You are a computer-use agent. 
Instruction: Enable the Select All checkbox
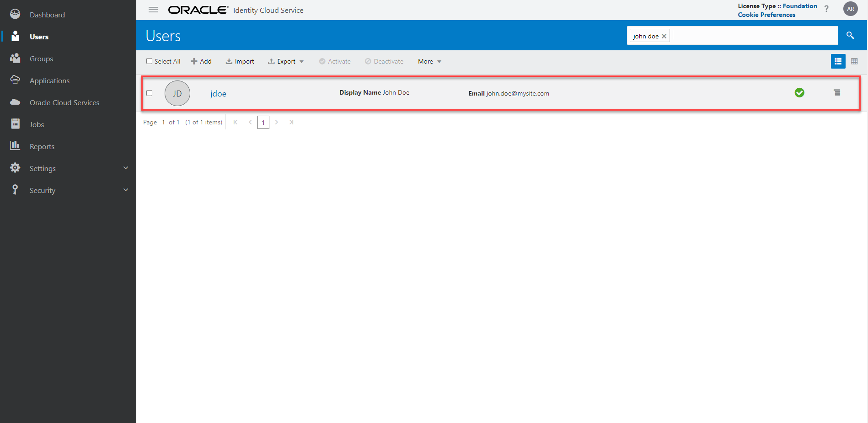(149, 61)
